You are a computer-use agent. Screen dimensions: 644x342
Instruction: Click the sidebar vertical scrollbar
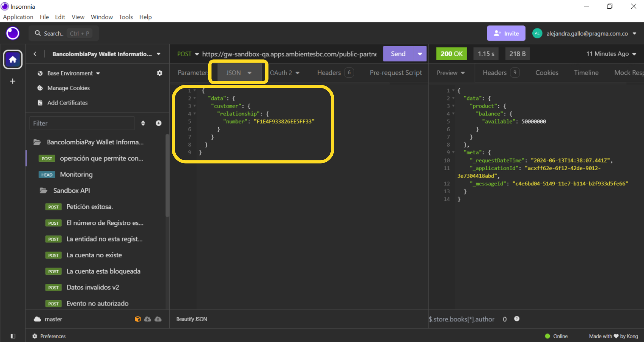coord(167,176)
